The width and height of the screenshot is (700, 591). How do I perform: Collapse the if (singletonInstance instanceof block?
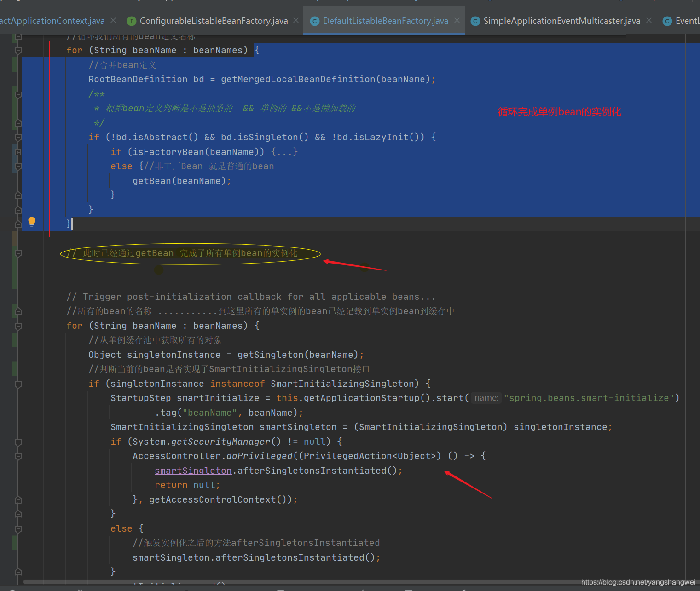[x=18, y=384]
